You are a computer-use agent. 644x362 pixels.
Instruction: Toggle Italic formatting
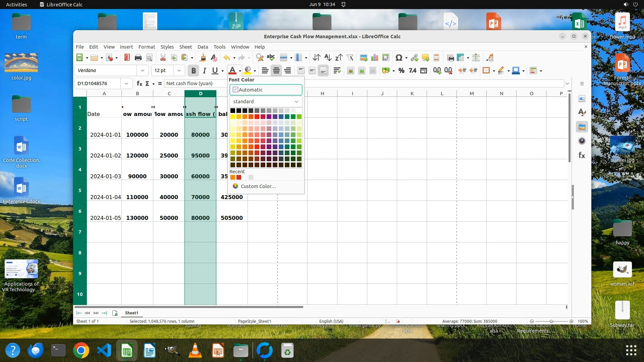pyautogui.click(x=204, y=70)
